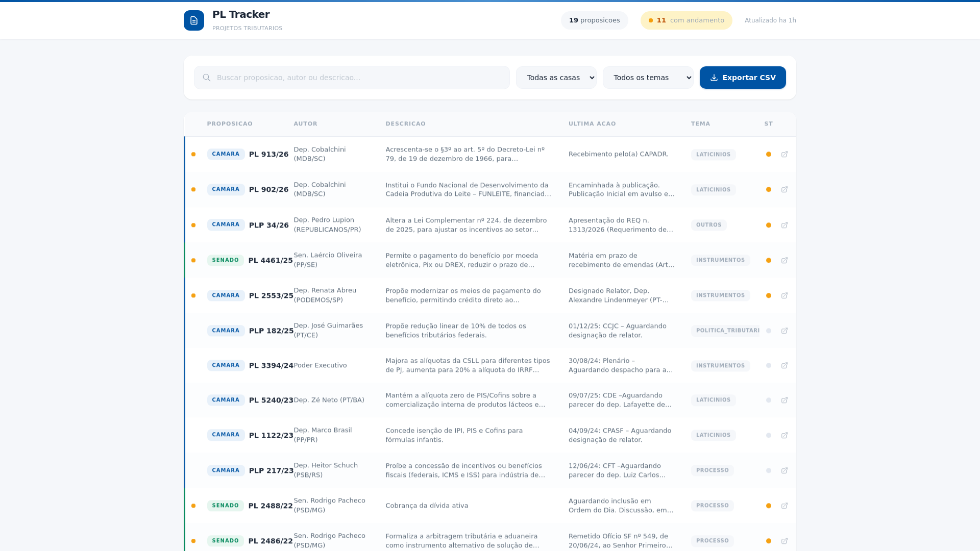Open external link for PL 3394/24
The width and height of the screenshot is (980, 551).
785,365
